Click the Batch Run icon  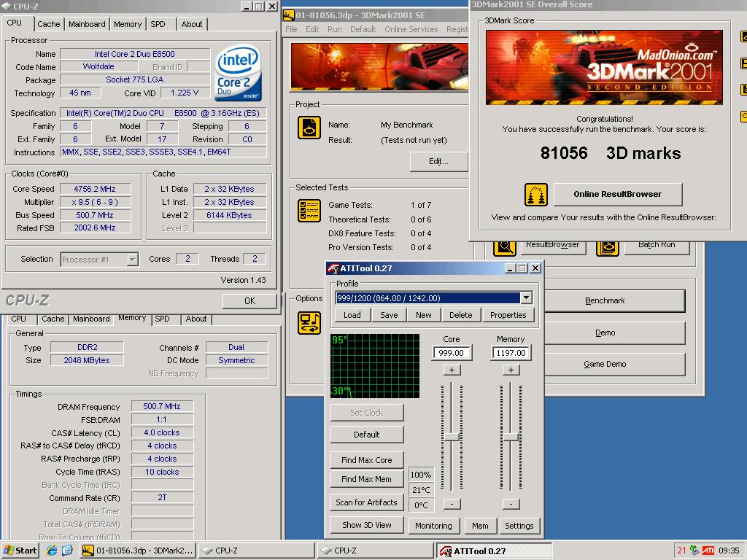[x=608, y=248]
